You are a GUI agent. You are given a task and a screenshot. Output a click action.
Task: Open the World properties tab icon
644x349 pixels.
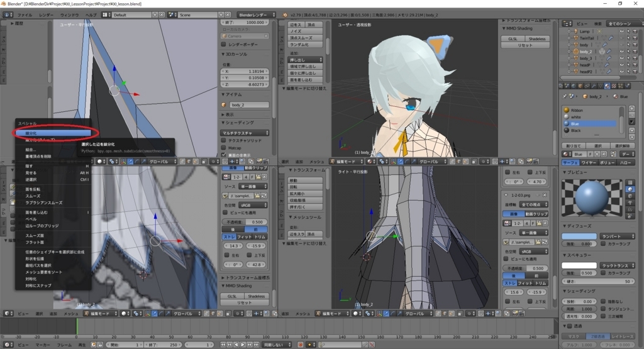(574, 86)
